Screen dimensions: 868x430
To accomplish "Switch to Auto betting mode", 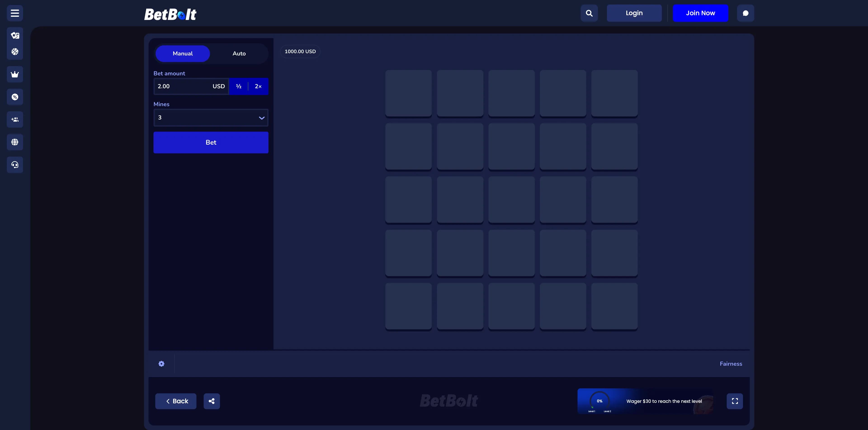I will [239, 54].
